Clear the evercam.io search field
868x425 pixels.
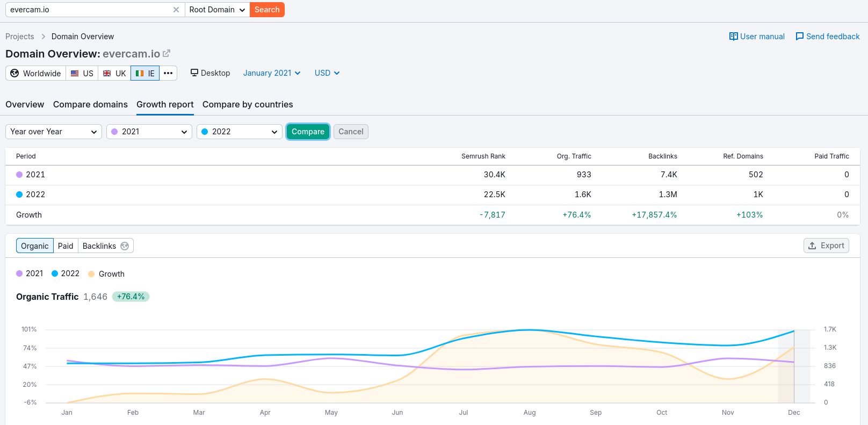[x=176, y=10]
